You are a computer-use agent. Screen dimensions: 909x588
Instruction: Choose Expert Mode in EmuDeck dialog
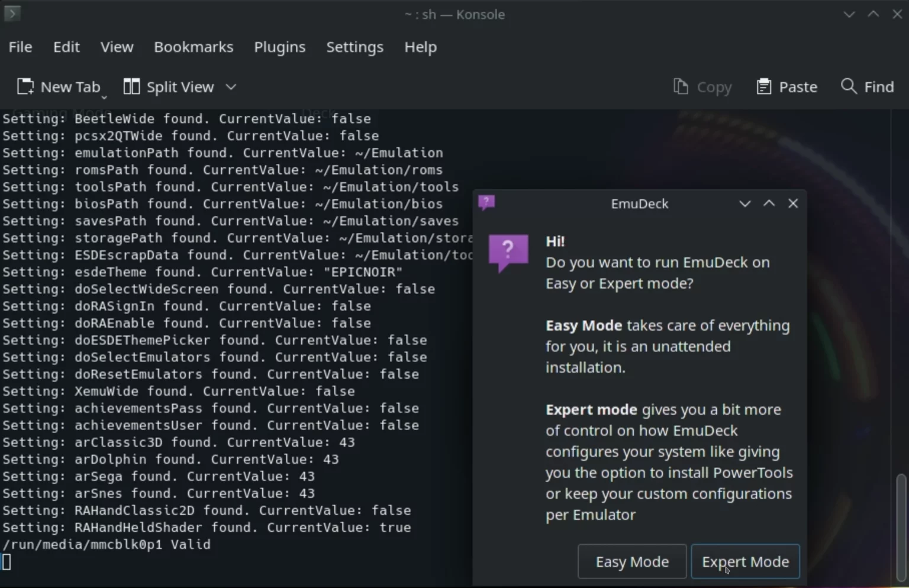pyautogui.click(x=745, y=561)
